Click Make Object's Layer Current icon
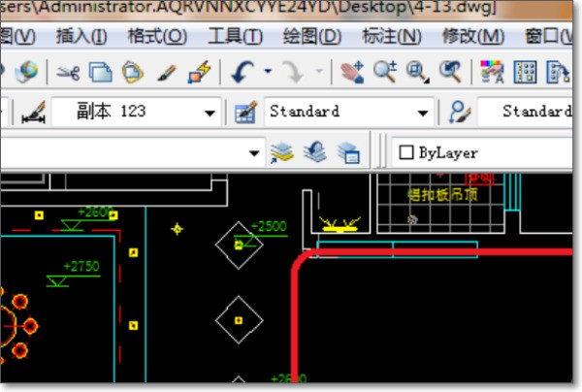 (x=281, y=152)
